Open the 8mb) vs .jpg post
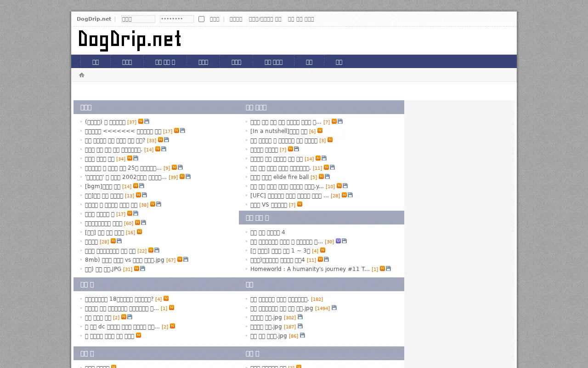 pyautogui.click(x=124, y=260)
